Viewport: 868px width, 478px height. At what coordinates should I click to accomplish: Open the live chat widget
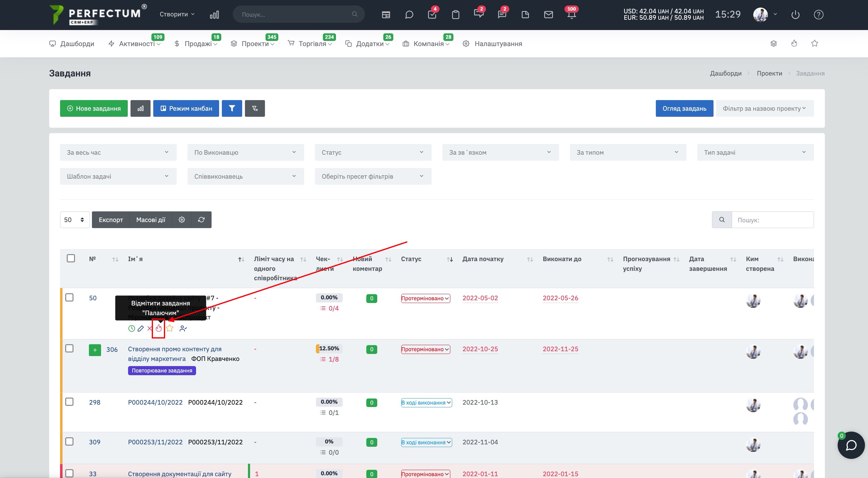click(851, 445)
